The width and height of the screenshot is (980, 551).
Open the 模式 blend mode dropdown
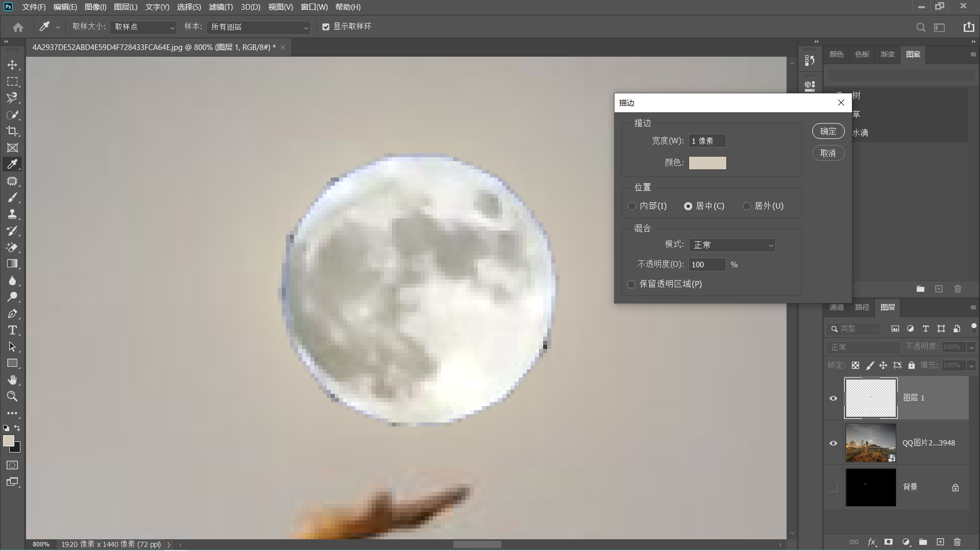point(732,245)
